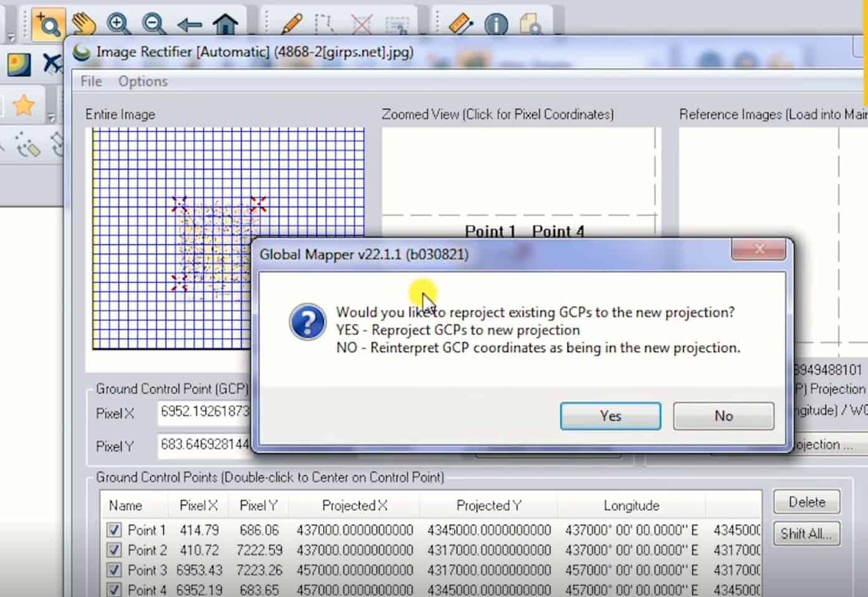The height and width of the screenshot is (597, 868).
Task: Sort by the Longitude column header
Action: click(x=631, y=505)
